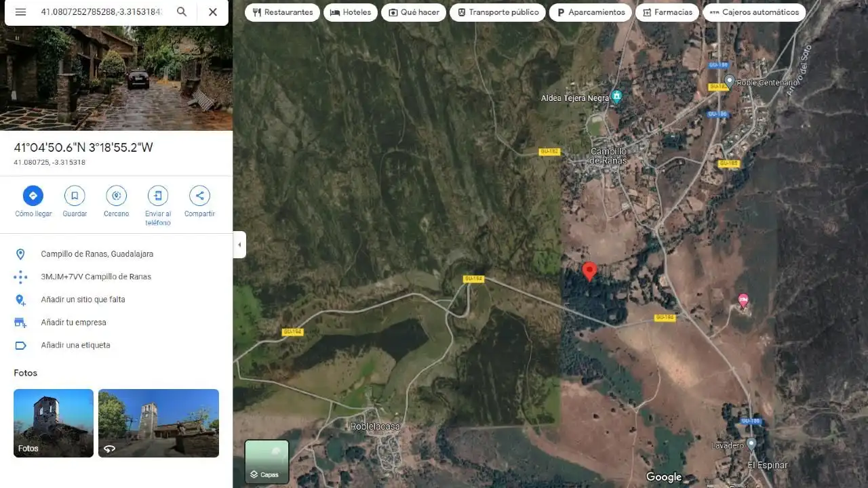Screen dimensions: 868x488
Task: Click the Fotos section heading
Action: click(x=26, y=373)
